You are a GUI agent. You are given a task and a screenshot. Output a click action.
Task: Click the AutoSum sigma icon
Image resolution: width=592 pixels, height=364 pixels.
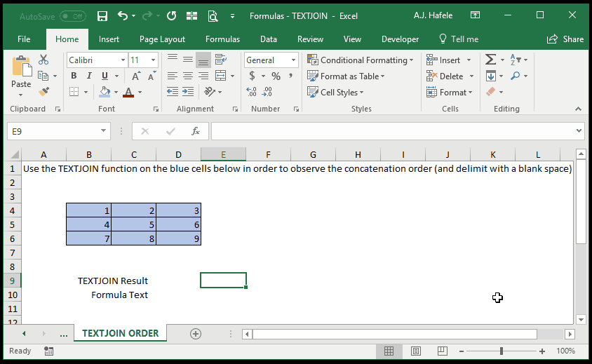point(490,60)
